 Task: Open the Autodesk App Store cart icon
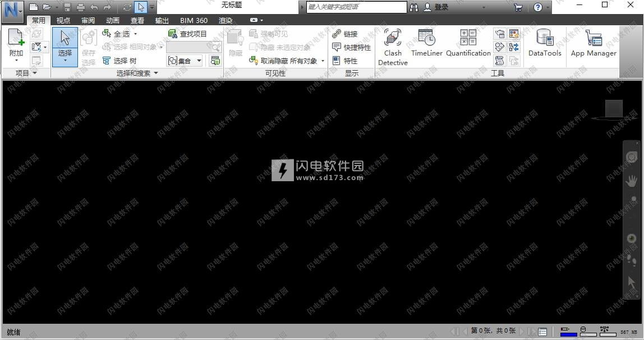coord(518,7)
